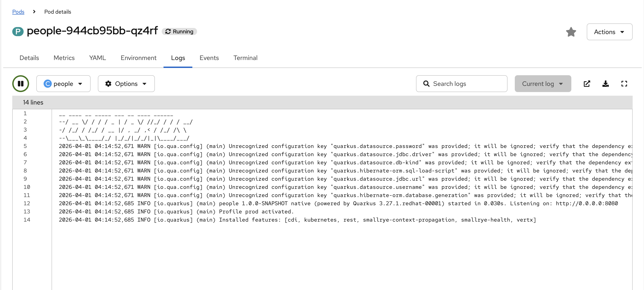
Task: Click the magnifier icon in the search box
Action: point(426,84)
